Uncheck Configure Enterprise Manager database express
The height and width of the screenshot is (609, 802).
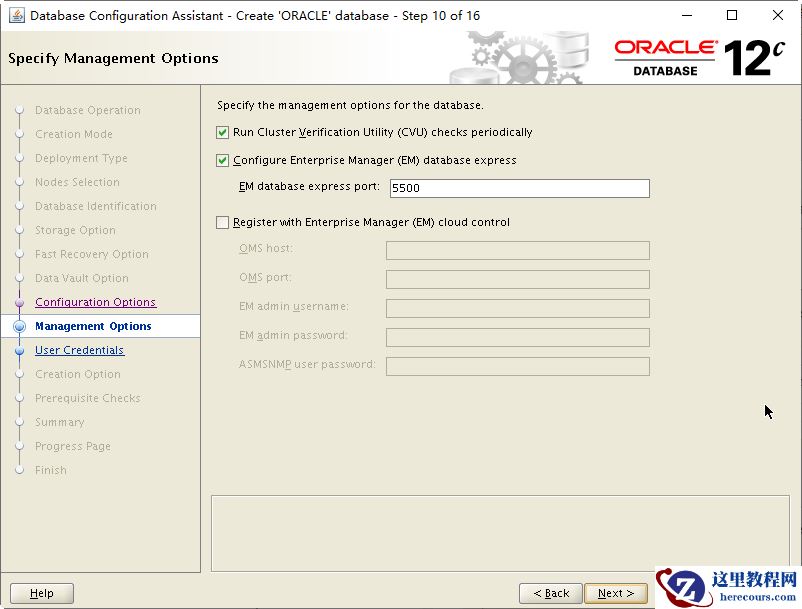point(222,161)
